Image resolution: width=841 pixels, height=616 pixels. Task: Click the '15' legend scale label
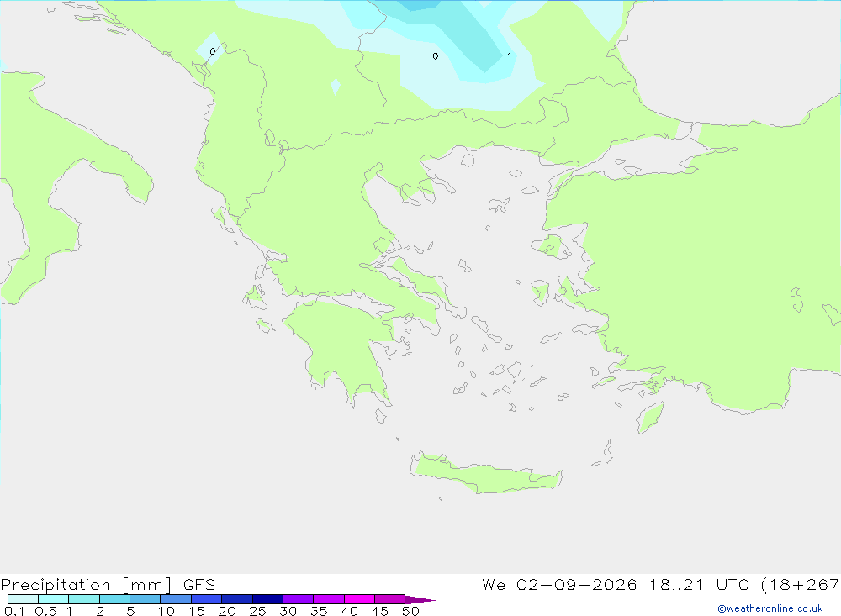click(x=197, y=611)
